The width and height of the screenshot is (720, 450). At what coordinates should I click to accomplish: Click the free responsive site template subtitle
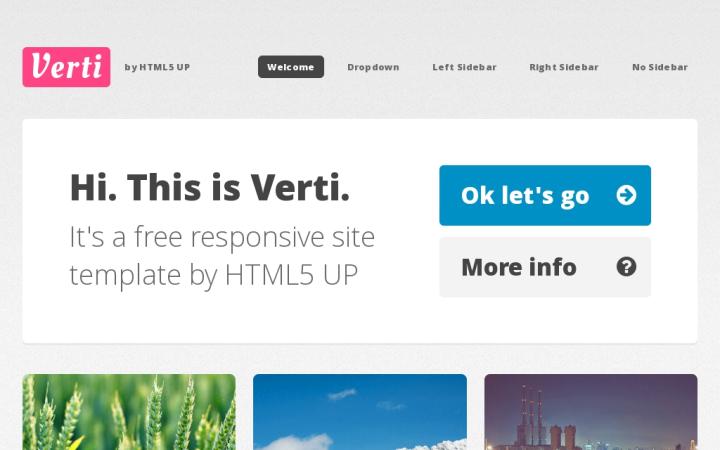click(x=222, y=256)
